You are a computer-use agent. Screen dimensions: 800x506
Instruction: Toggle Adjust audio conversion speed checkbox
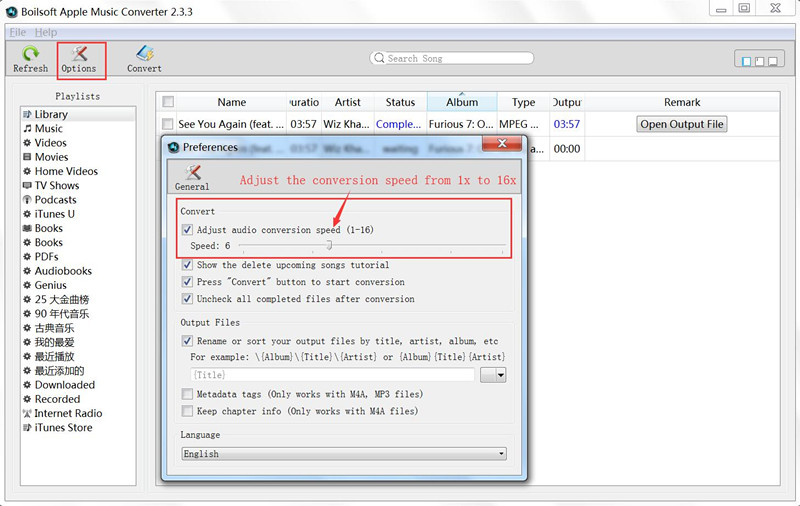click(x=187, y=230)
